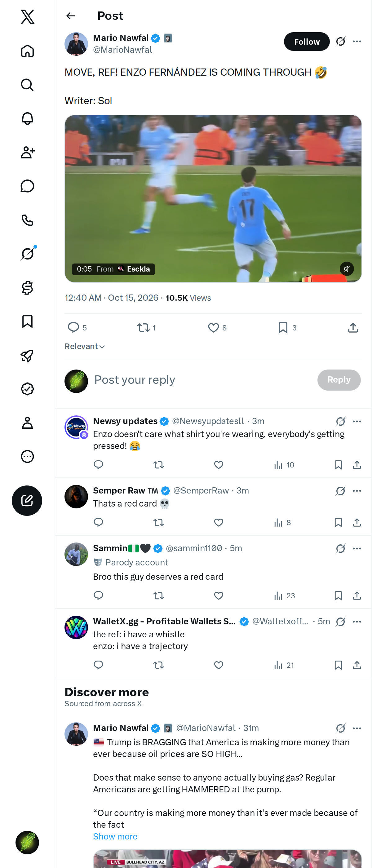Click the compose post button
Image resolution: width=372 pixels, height=868 pixels.
[27, 500]
